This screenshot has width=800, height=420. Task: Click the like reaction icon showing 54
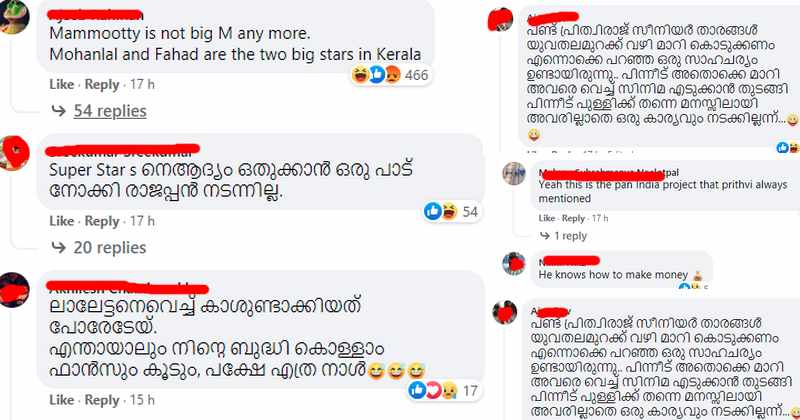point(433,211)
